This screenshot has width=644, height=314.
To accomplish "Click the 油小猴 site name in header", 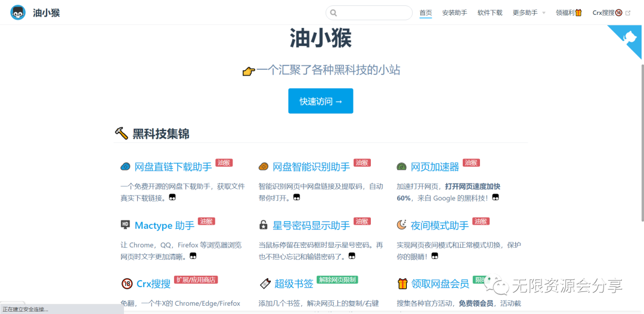I will tap(47, 13).
